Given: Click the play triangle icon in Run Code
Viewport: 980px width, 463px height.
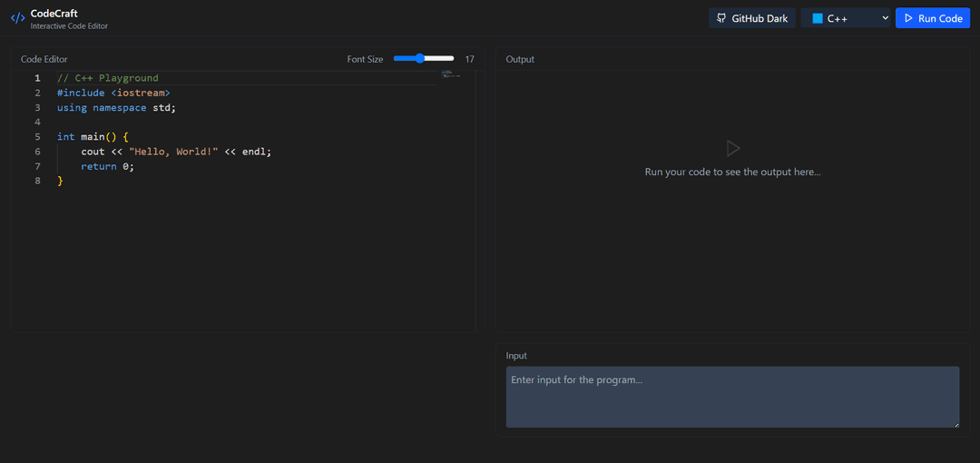Looking at the screenshot, I should pos(908,18).
